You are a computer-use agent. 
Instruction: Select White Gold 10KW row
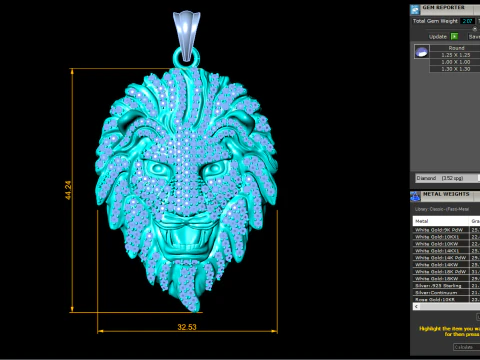click(446, 244)
